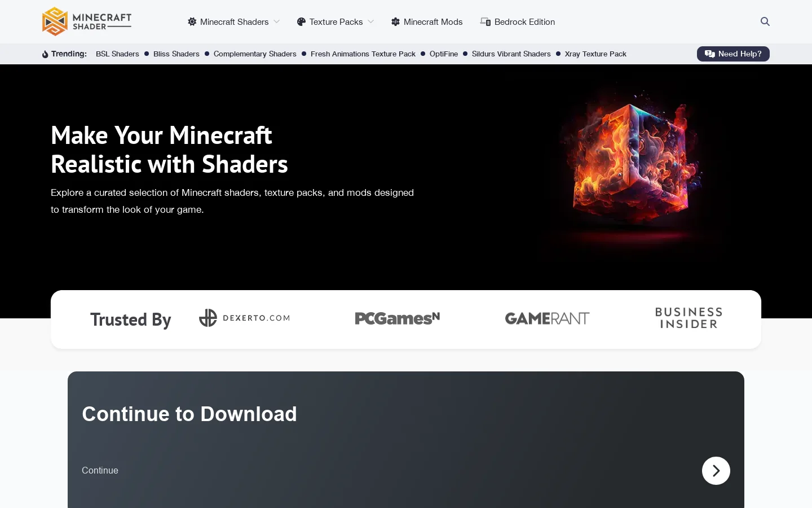Image resolution: width=812 pixels, height=508 pixels.
Task: Click the Trusted By label
Action: coord(131,319)
